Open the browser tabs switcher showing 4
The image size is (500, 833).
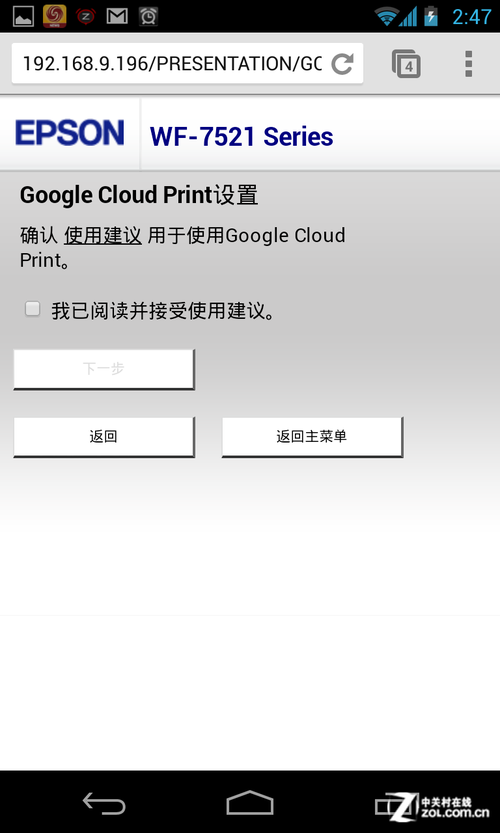click(x=406, y=64)
